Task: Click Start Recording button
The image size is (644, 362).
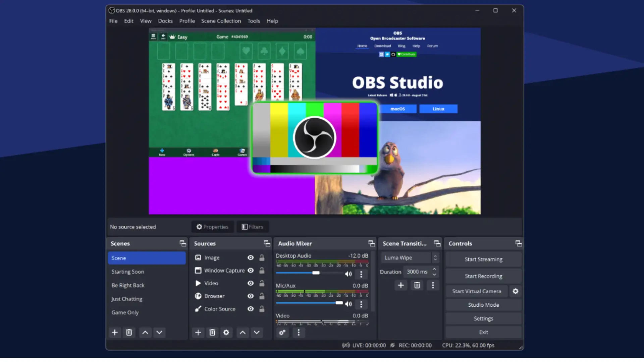Action: click(483, 276)
